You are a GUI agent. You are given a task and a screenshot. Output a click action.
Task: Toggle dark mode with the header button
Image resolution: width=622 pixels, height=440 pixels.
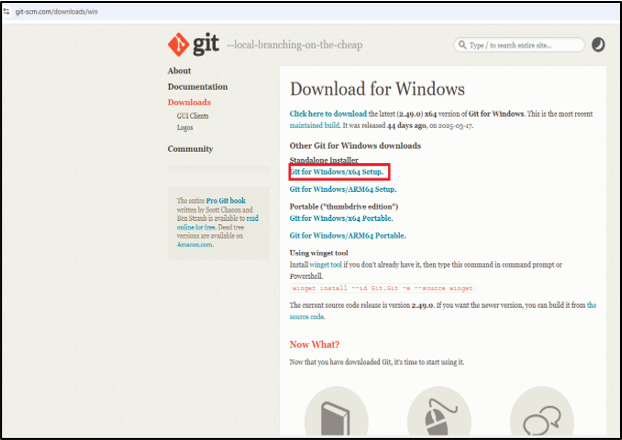[x=598, y=45]
